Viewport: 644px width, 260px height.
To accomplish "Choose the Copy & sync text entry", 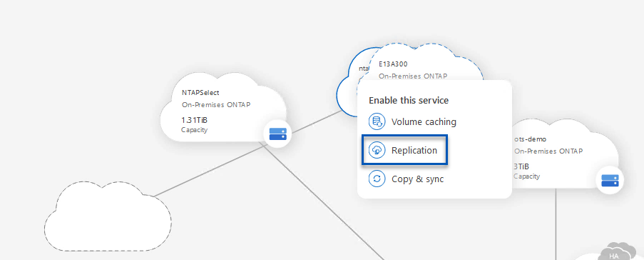I will tap(417, 179).
